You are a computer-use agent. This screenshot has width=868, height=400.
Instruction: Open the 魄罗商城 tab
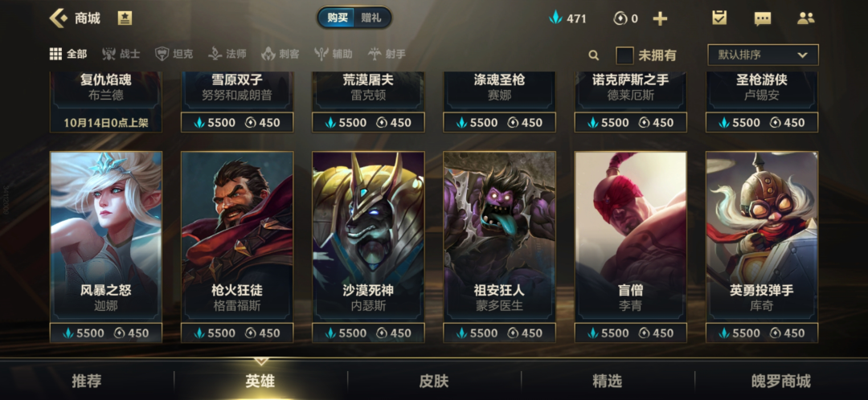780,381
